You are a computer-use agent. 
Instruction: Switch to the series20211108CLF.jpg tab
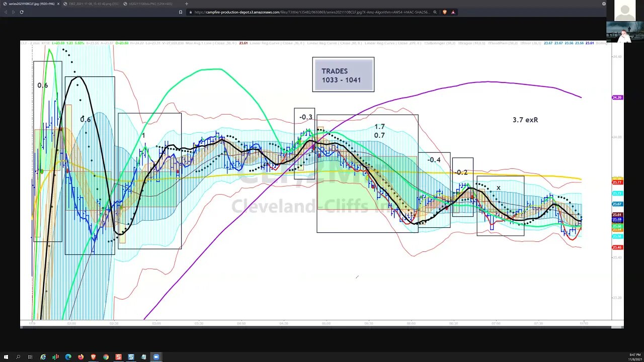pos(31,4)
